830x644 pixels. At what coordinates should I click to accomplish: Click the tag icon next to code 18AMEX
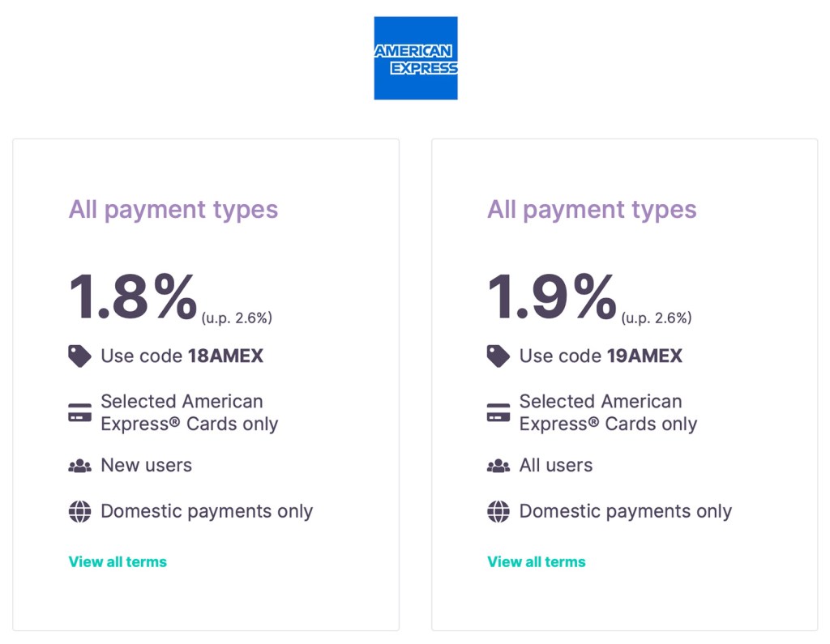[79, 355]
